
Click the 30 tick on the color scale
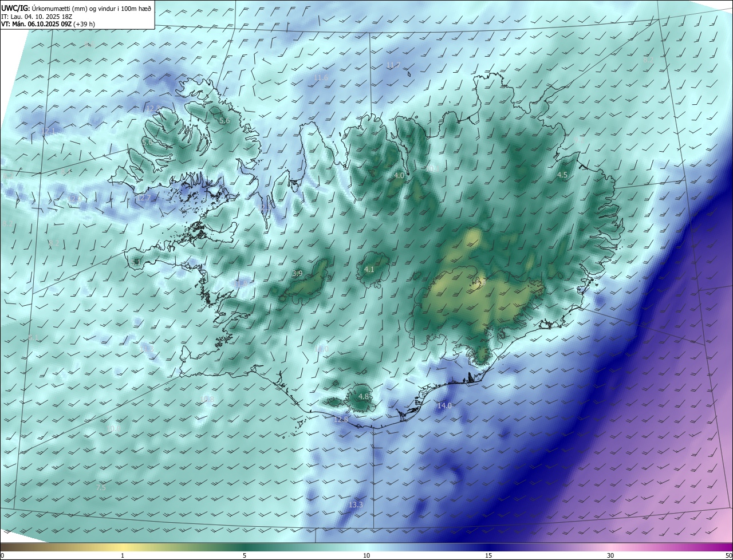tap(610, 555)
